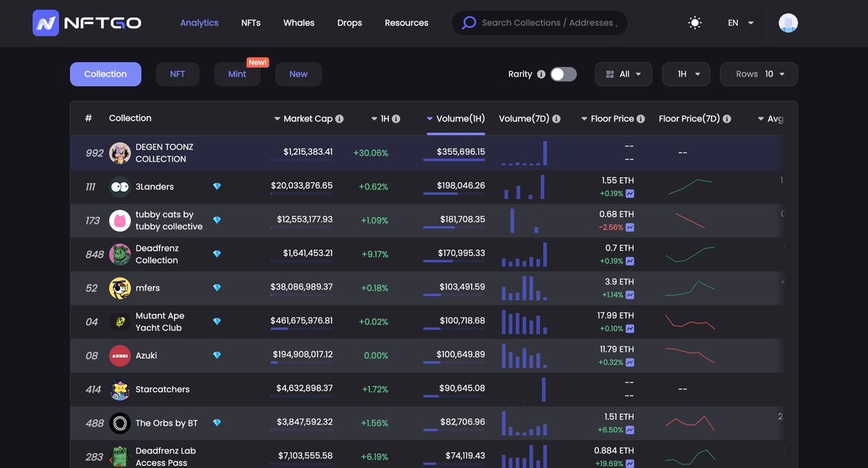Click the Mutant Ape Yacht Club avatar
The image size is (868, 468).
point(120,322)
